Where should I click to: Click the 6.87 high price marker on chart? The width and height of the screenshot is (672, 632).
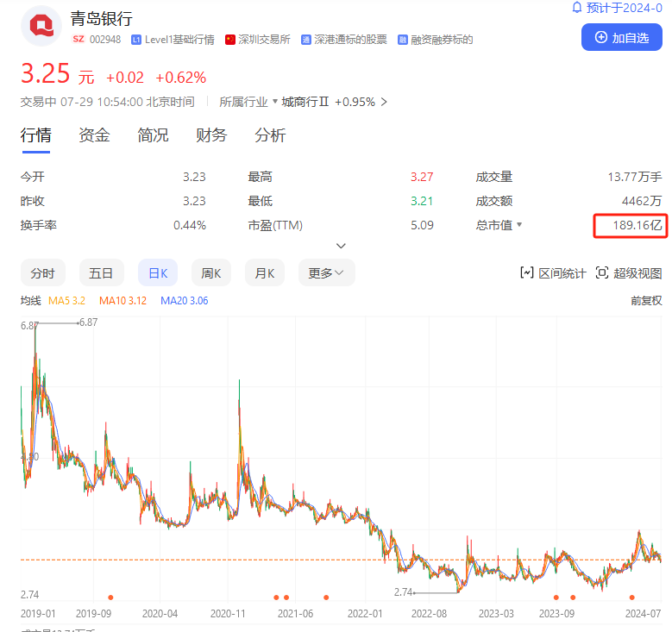click(89, 322)
